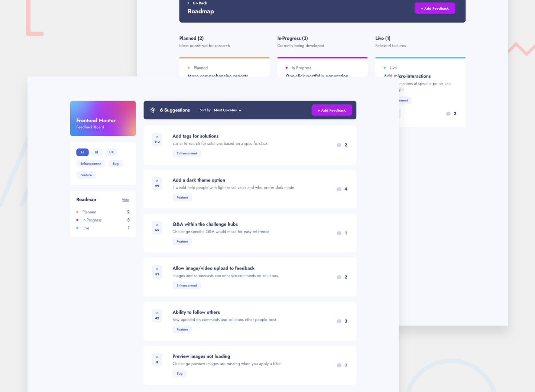The height and width of the screenshot is (392, 535).
Task: Click the comment bubble on Q&A within the challenge hubs
Action: [x=339, y=233]
